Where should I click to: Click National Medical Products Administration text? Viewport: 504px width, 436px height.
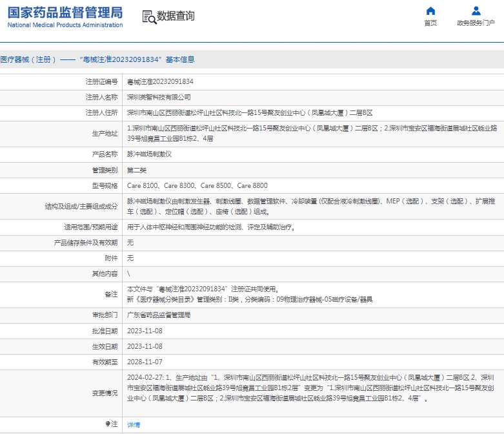[x=65, y=25]
